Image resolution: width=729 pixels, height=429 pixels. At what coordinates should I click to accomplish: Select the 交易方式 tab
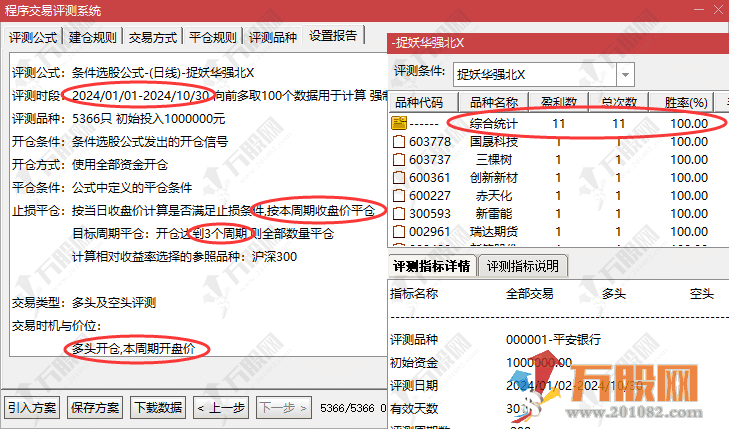tap(153, 37)
